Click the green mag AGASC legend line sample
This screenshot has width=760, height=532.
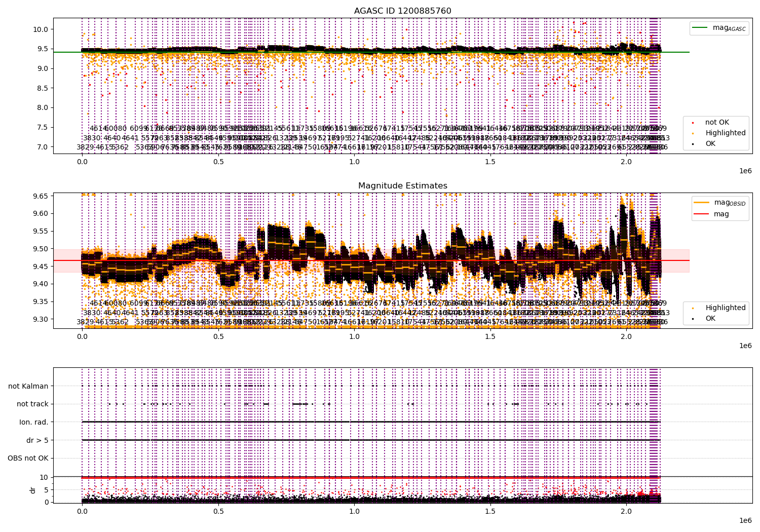[700, 28]
